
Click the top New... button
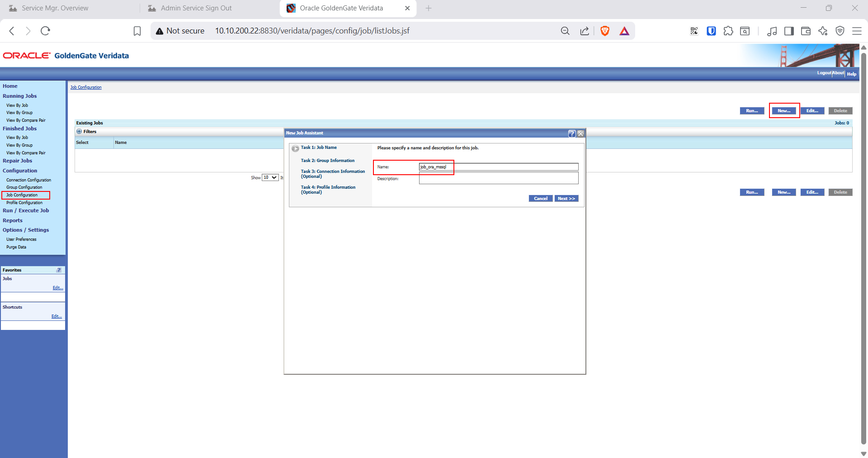[784, 111]
